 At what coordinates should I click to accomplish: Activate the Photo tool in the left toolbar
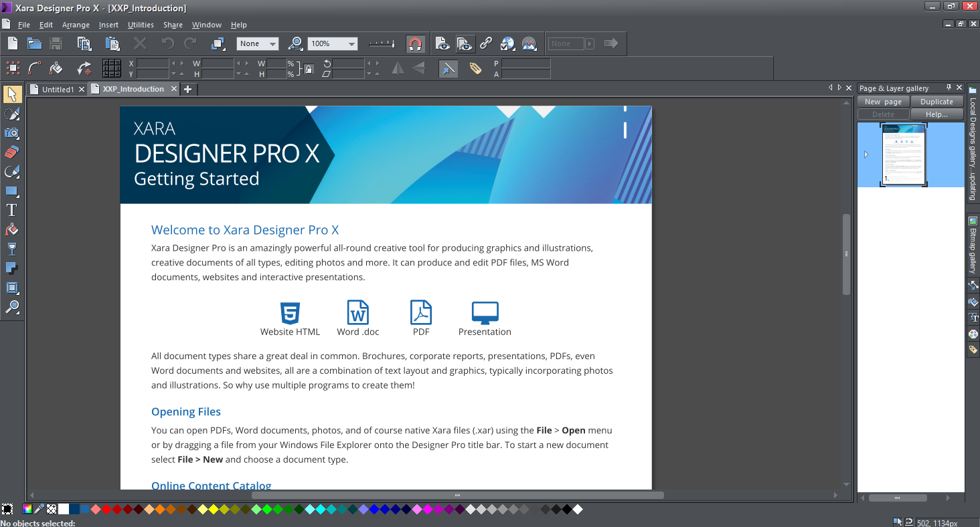pyautogui.click(x=12, y=133)
